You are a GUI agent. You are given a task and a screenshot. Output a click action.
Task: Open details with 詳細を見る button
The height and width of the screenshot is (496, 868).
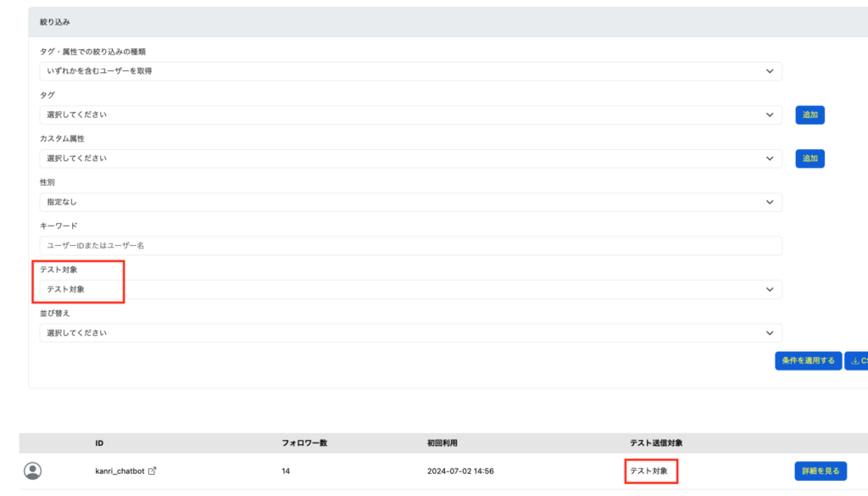pyautogui.click(x=819, y=471)
